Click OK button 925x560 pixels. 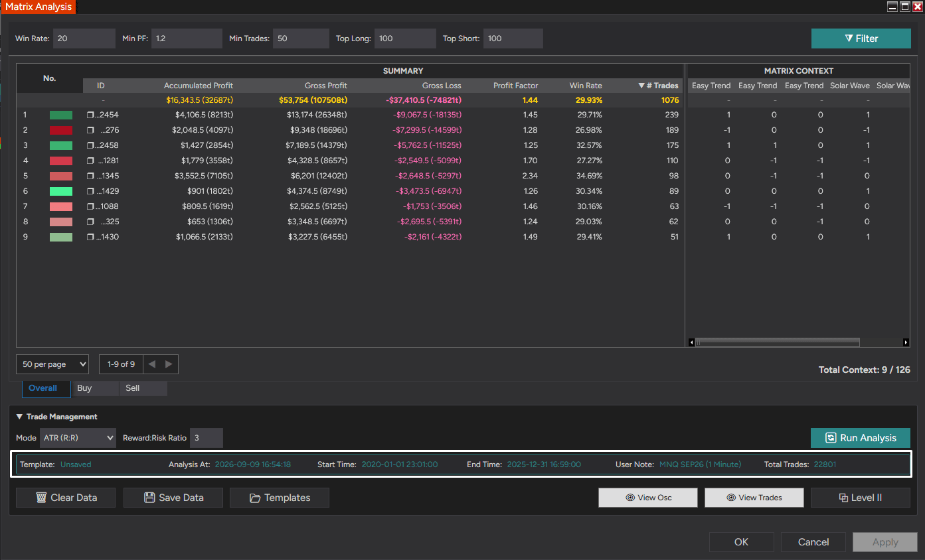[742, 542]
